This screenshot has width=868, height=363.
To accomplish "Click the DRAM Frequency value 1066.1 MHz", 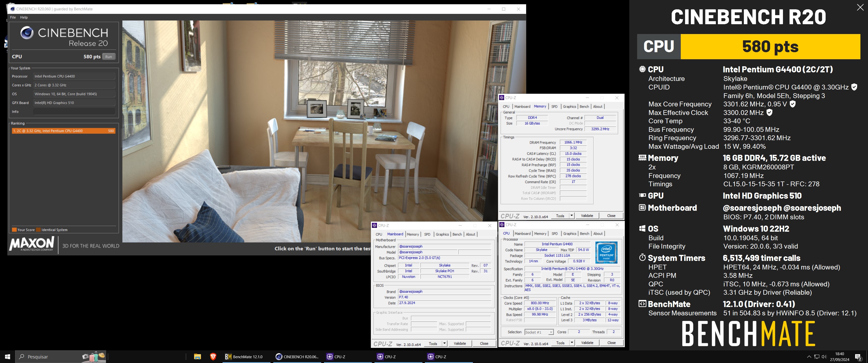I will 573,142.
